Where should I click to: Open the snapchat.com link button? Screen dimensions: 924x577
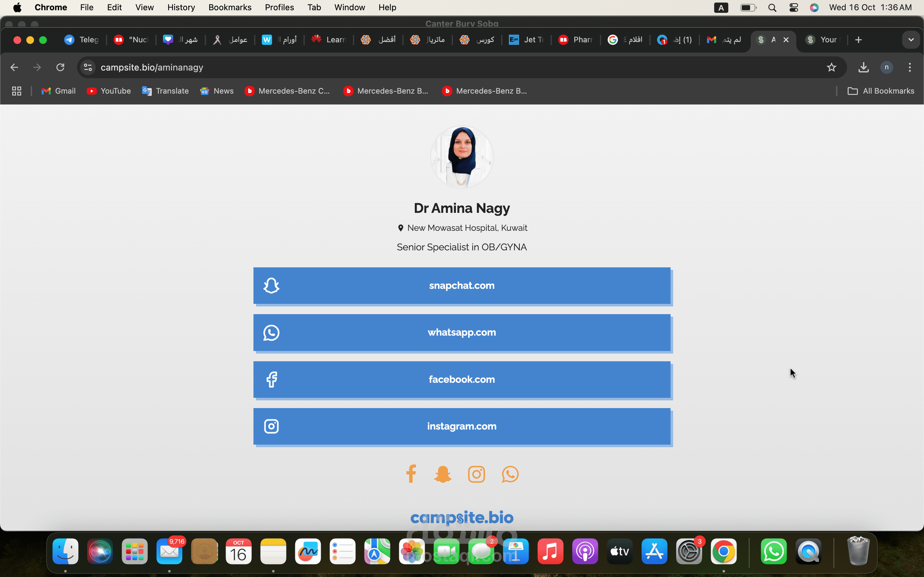[x=462, y=285]
